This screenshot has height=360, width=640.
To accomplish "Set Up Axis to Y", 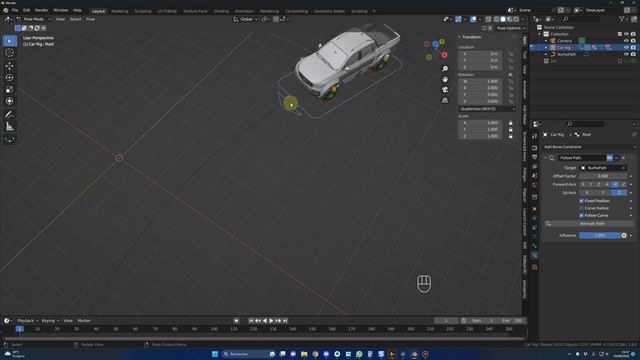I will tap(603, 193).
